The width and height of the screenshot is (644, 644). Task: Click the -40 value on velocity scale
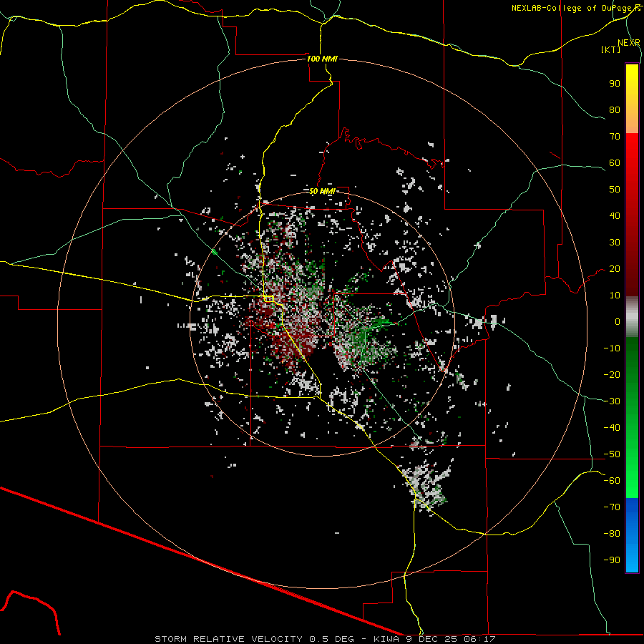pyautogui.click(x=612, y=428)
